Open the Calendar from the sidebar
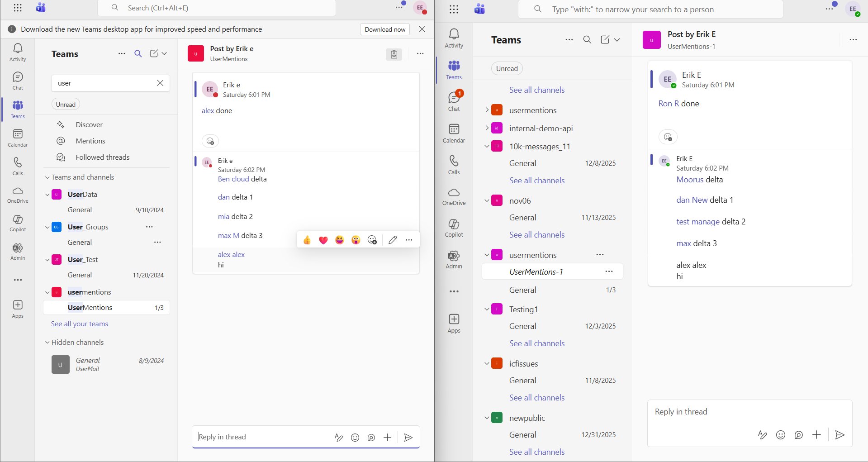Image resolution: width=868 pixels, height=462 pixels. coord(17,137)
